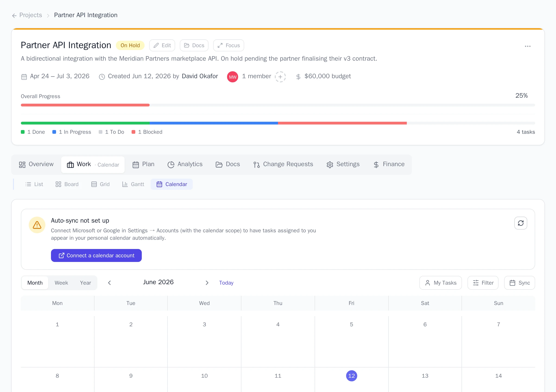
Task: Go to previous month with left chevron
Action: point(109,283)
